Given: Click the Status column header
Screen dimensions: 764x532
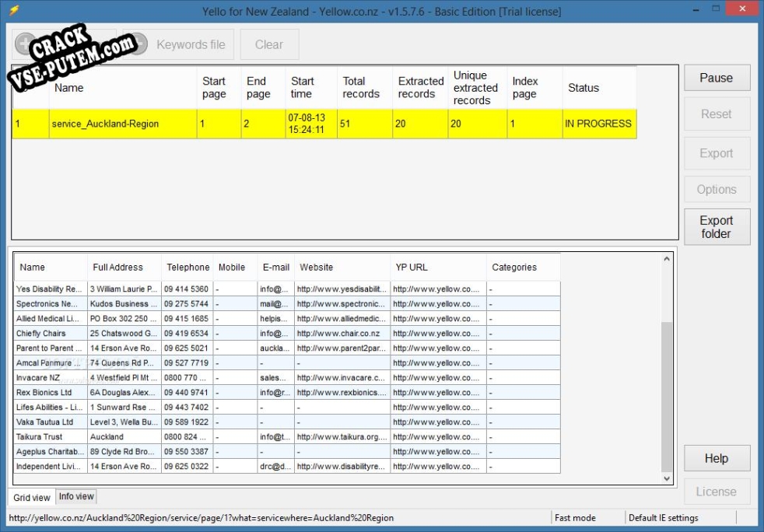Looking at the screenshot, I should pos(599,88).
